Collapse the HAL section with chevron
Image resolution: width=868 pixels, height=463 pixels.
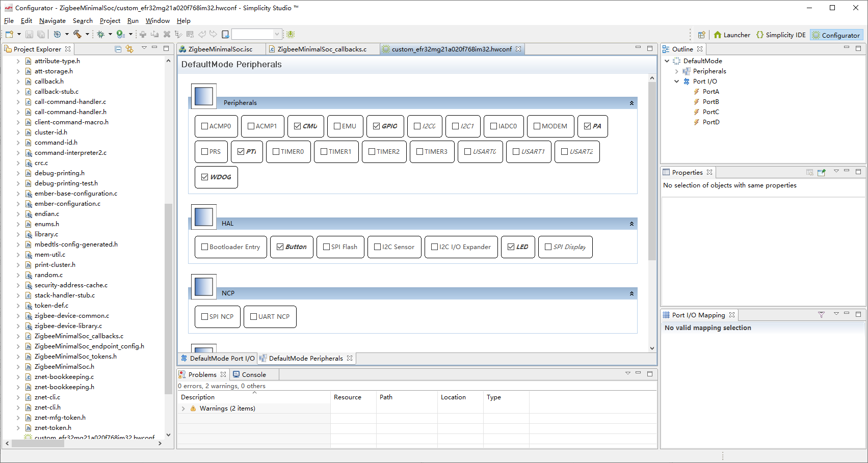tap(632, 224)
